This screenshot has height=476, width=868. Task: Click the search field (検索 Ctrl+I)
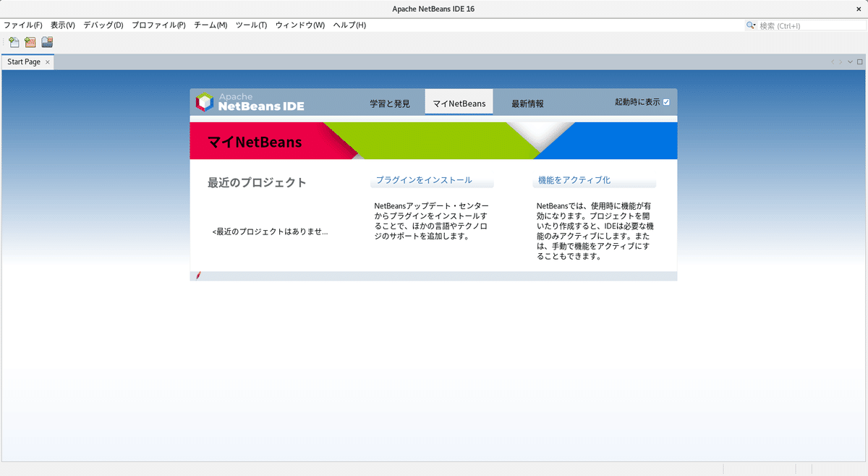(x=811, y=25)
